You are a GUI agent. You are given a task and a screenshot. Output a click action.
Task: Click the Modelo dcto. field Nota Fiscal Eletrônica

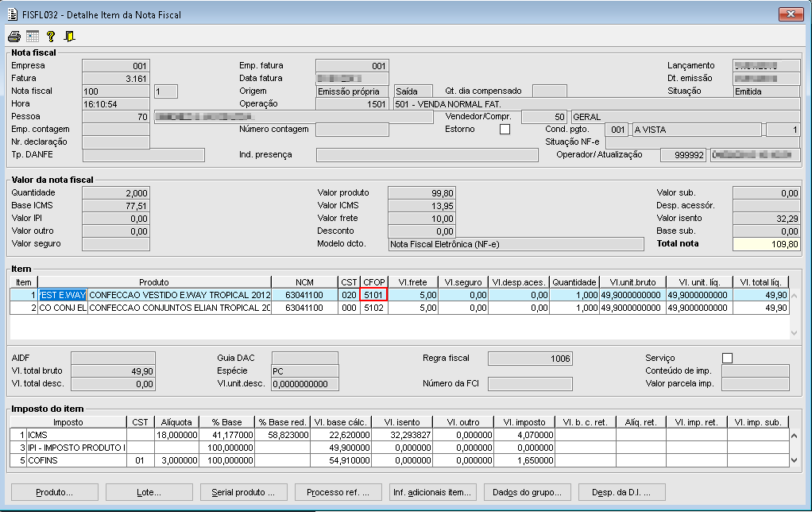point(516,244)
